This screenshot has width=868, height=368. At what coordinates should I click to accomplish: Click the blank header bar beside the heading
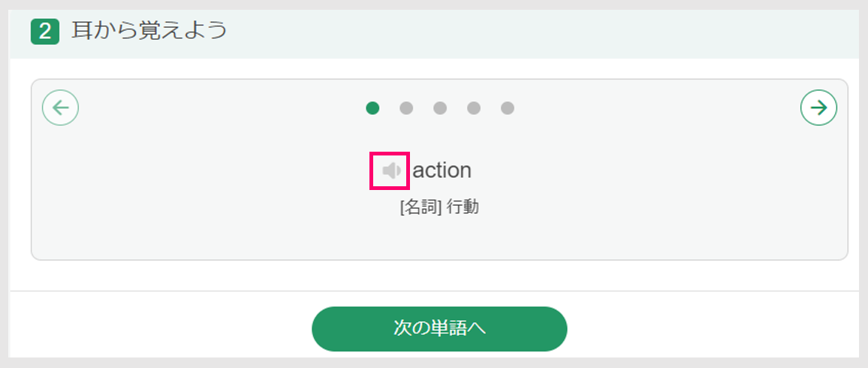(542, 32)
